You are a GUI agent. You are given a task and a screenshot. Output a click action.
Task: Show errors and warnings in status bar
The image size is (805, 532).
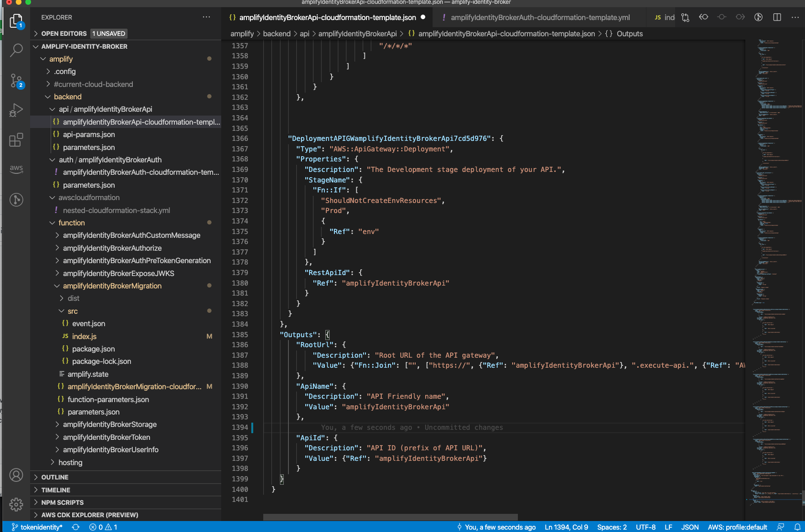103,527
